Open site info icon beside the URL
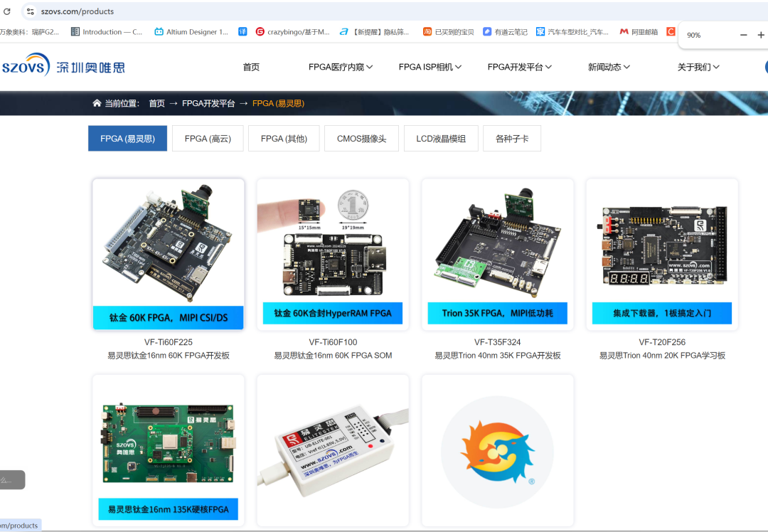Viewport: 768px width, 532px height. coord(31,11)
